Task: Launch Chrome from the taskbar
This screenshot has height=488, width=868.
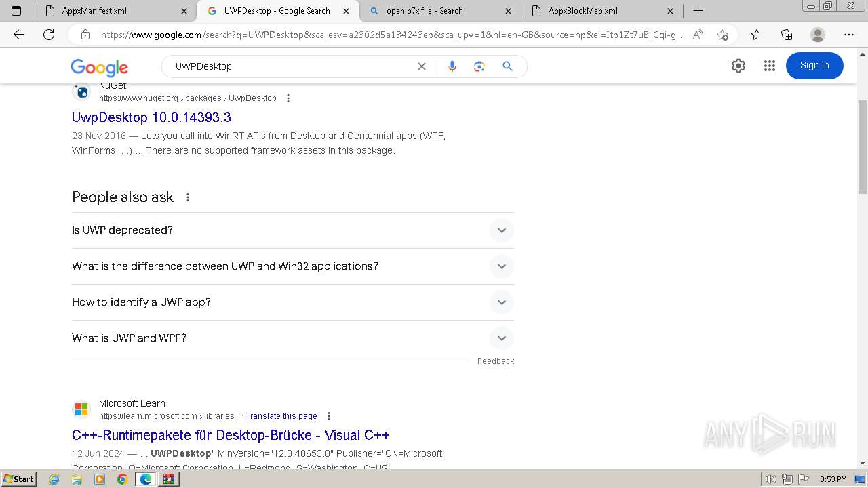Action: click(122, 479)
